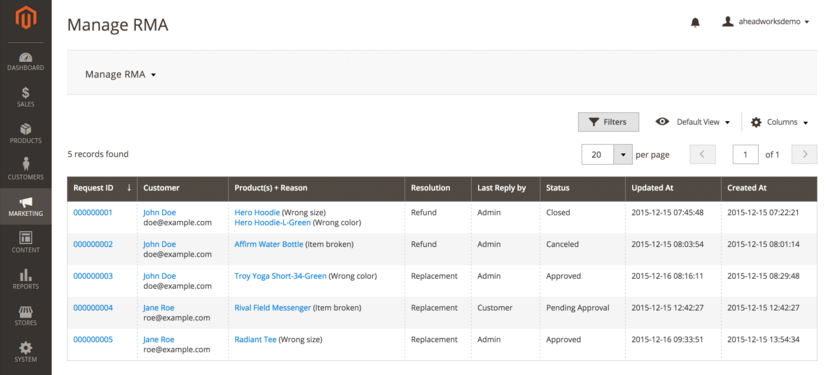Sort by Updated At column header
This screenshot has width=829, height=375.
click(x=673, y=188)
